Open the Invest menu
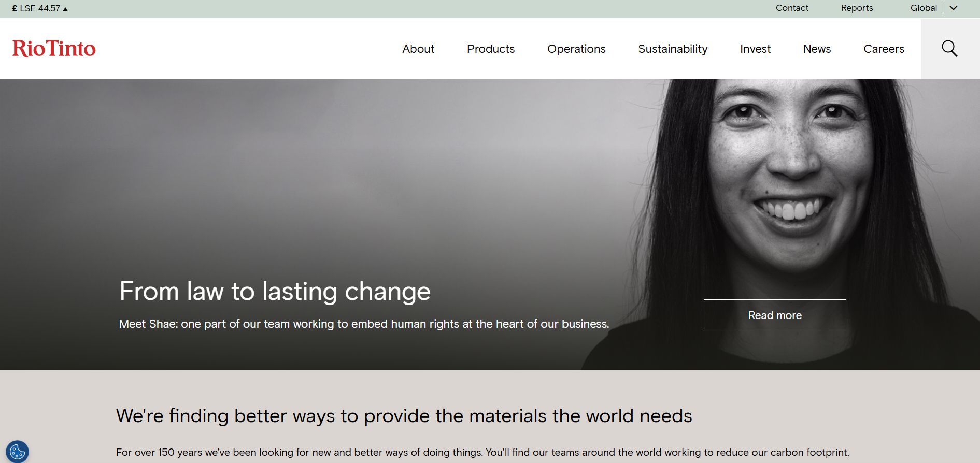The height and width of the screenshot is (463, 980). [755, 49]
